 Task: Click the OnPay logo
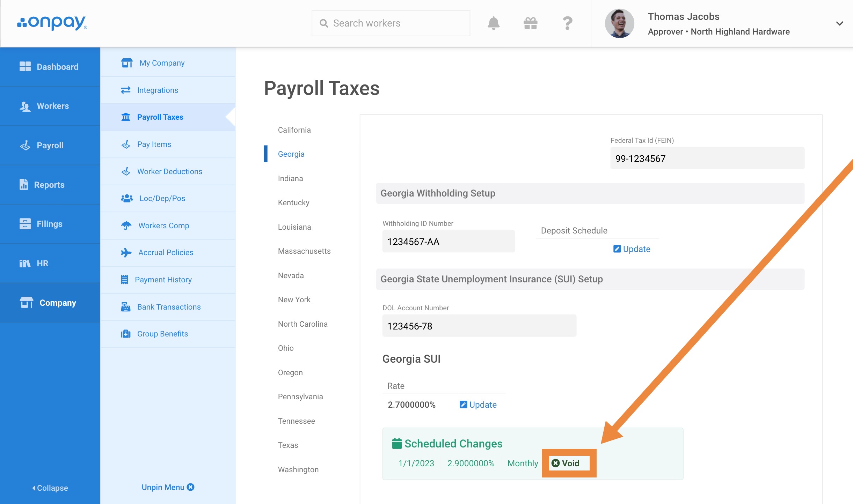[x=52, y=23]
